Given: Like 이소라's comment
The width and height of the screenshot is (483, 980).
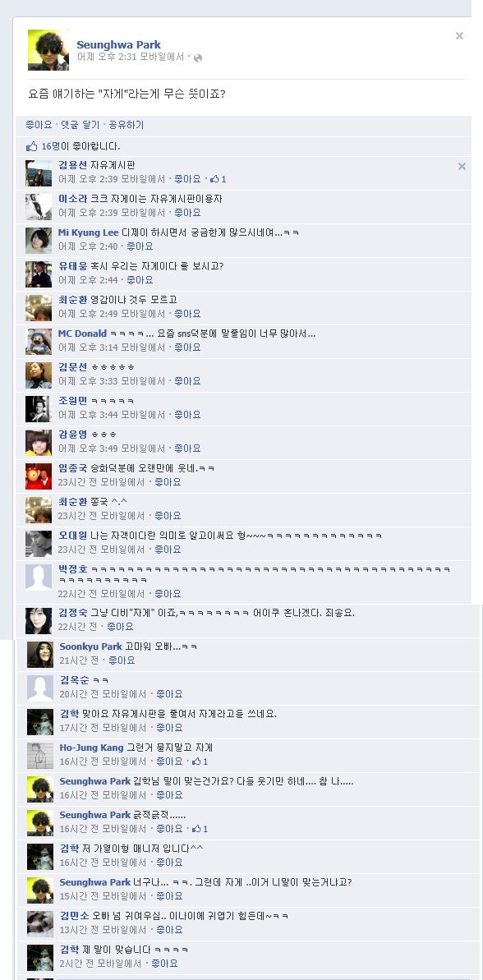Looking at the screenshot, I should point(187,213).
